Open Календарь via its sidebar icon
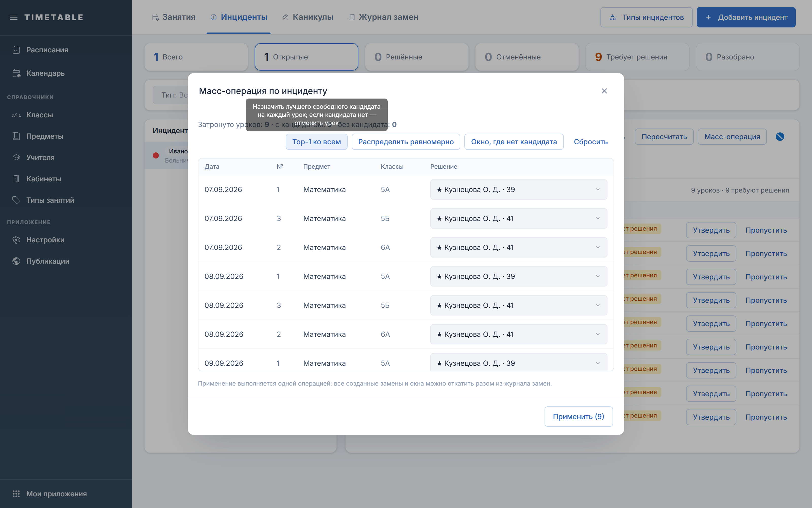 pyautogui.click(x=16, y=73)
